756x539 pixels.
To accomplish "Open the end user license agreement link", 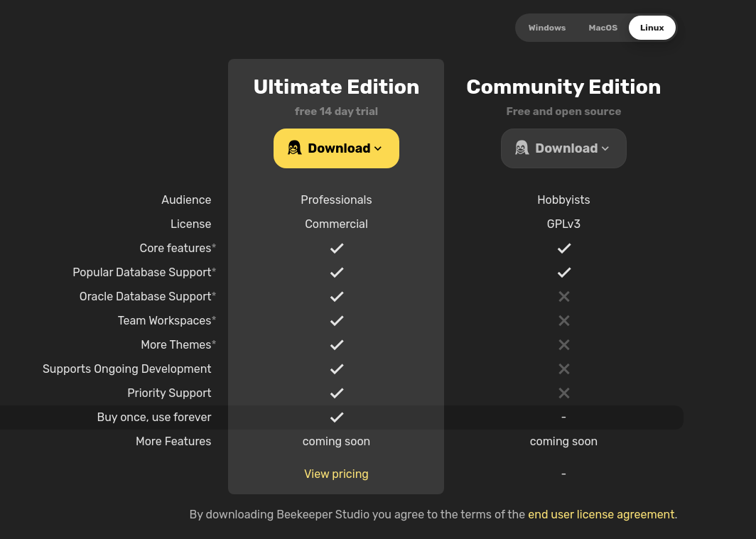I will click(601, 514).
